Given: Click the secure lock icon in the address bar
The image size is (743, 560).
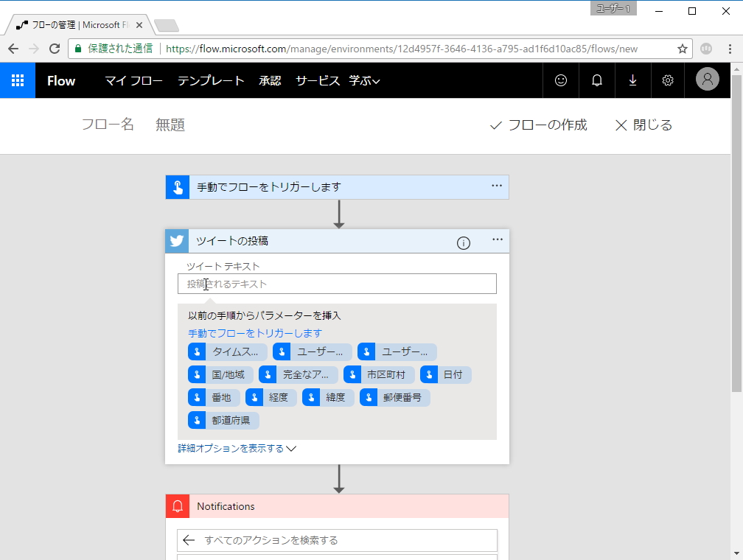Looking at the screenshot, I should 78,47.
